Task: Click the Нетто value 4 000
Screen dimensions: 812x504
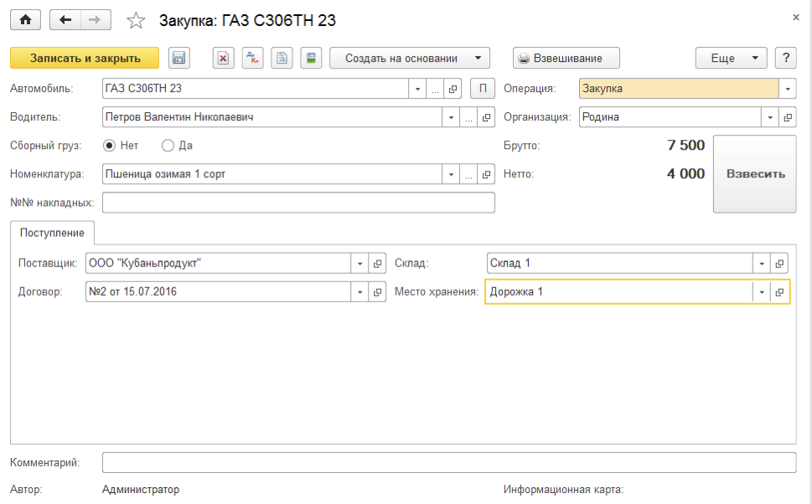Action: 685,174
